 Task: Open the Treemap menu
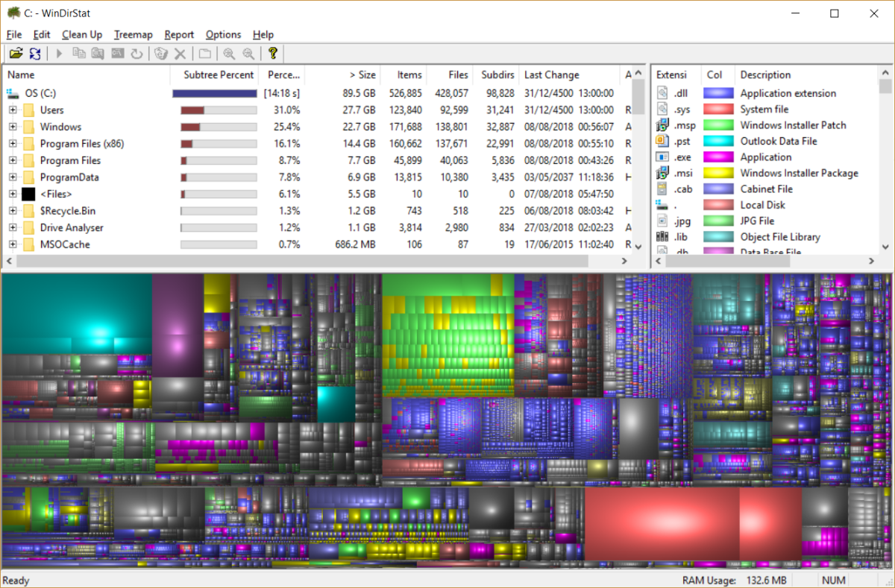(x=133, y=34)
